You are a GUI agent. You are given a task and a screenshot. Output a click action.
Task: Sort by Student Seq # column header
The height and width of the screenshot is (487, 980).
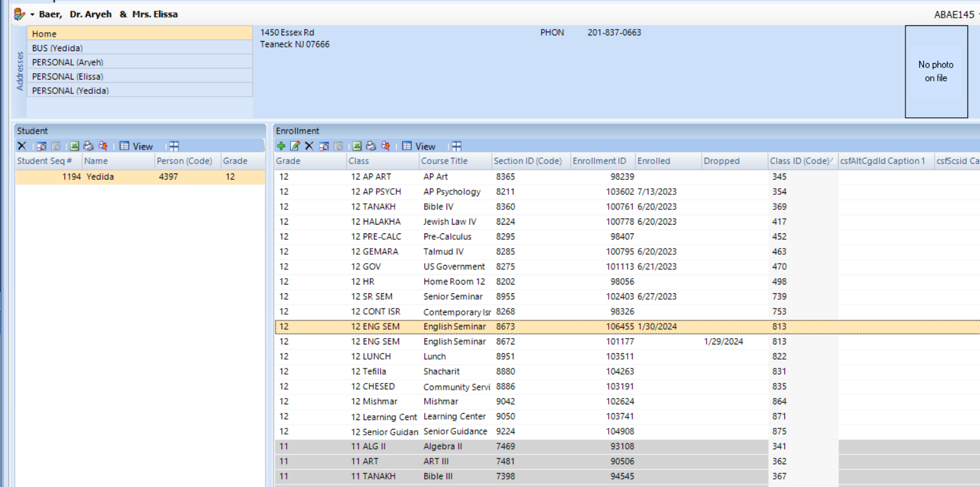(x=49, y=161)
